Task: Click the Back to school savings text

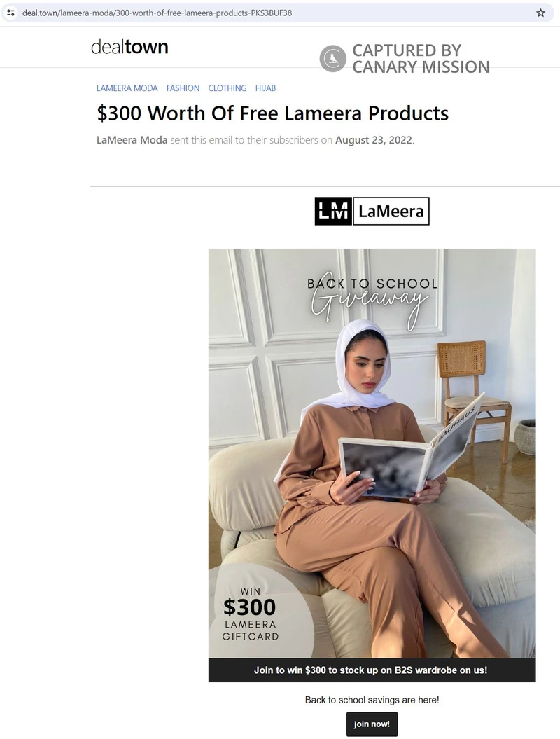Action: click(x=372, y=700)
